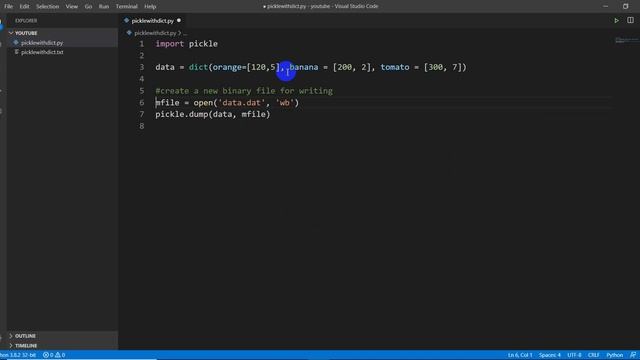Viewport: 640px width, 360px height.
Task: Click the Visual Studio Code window title
Action: (x=320, y=7)
